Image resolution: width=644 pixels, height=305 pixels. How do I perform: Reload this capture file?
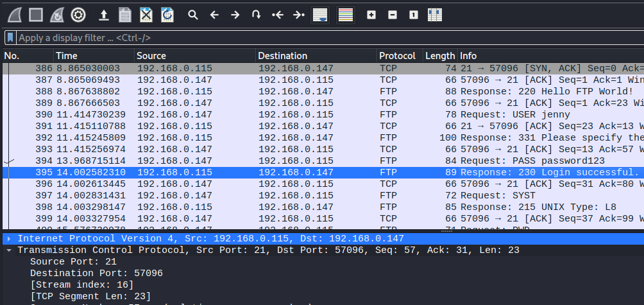point(167,15)
